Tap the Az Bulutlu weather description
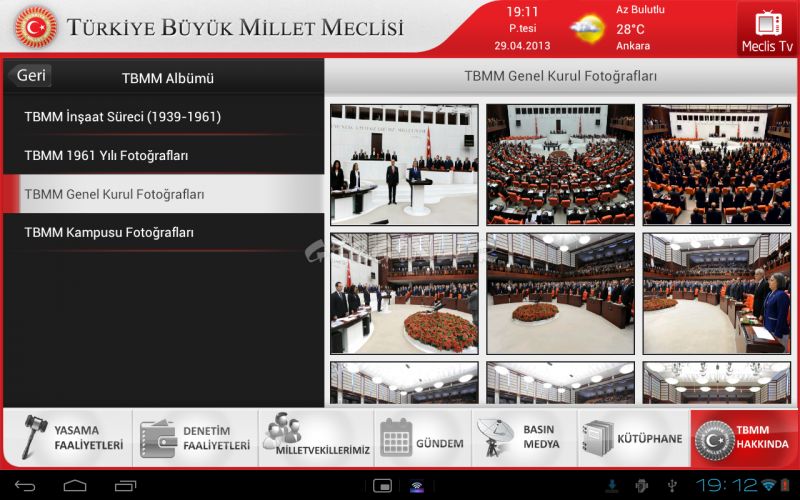This screenshot has width=800, height=500. pyautogui.click(x=640, y=10)
